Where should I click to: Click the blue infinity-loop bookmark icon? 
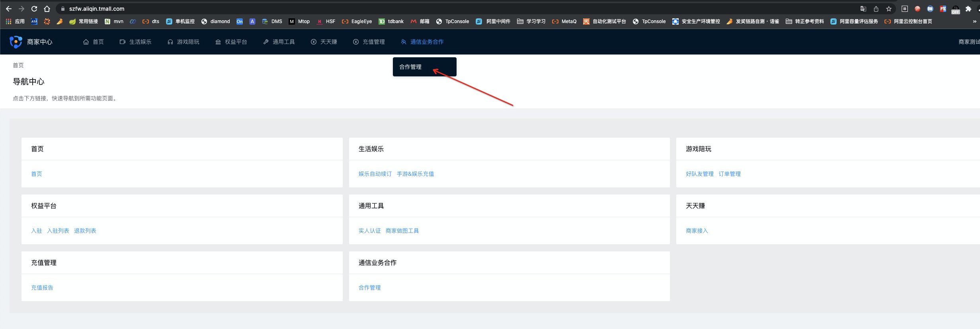[133, 21]
